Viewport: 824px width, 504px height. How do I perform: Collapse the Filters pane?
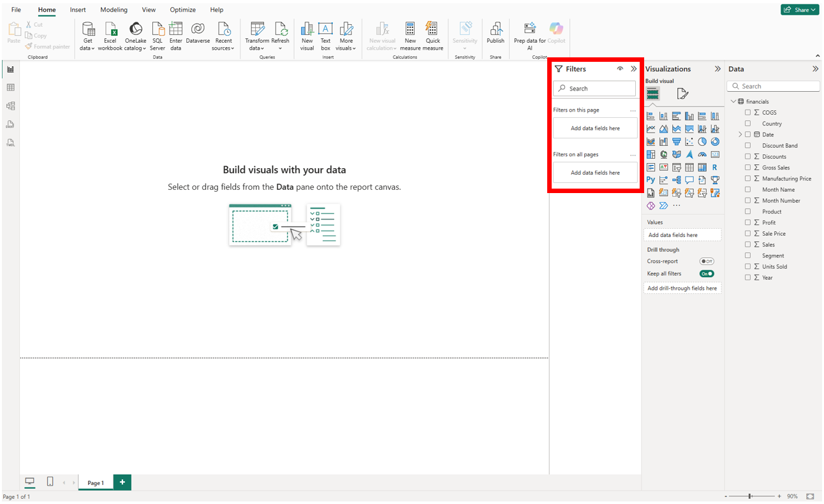(x=633, y=69)
